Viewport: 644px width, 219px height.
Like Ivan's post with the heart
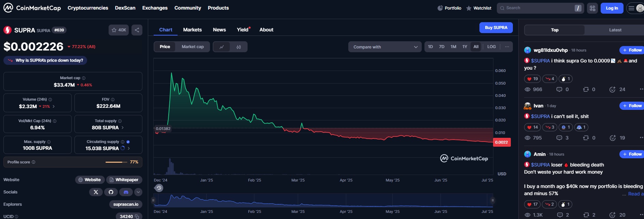(x=532, y=127)
